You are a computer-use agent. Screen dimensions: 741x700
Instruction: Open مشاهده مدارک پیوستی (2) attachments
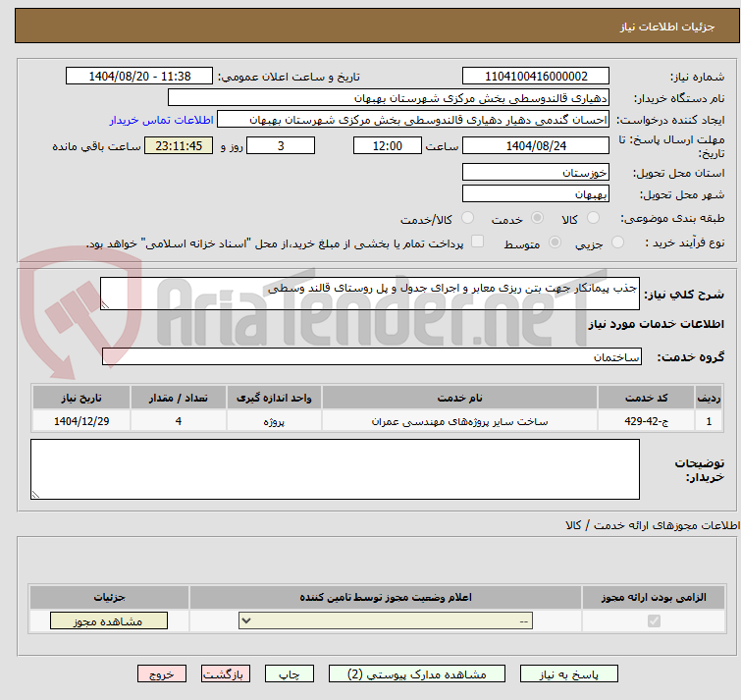point(416,674)
